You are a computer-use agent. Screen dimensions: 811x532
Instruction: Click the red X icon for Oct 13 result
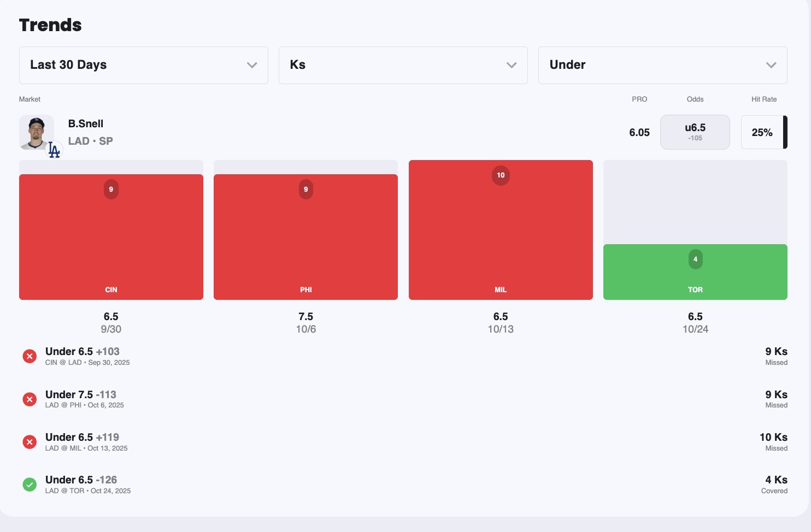pyautogui.click(x=30, y=442)
